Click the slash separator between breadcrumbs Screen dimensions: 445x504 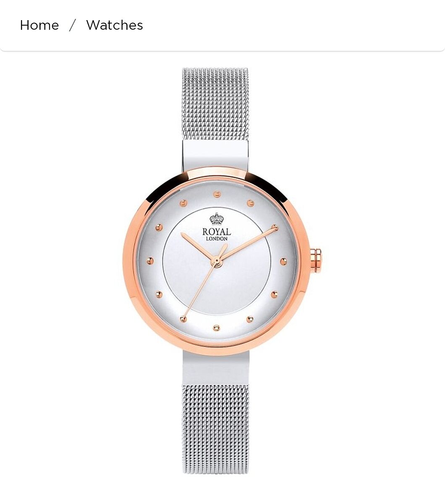[x=72, y=25]
